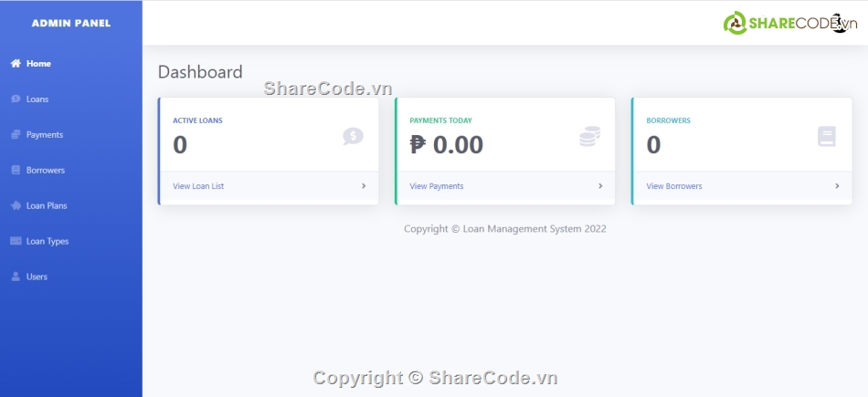Click the ShareCode.vn logo in header
The image size is (868, 397).
point(782,23)
